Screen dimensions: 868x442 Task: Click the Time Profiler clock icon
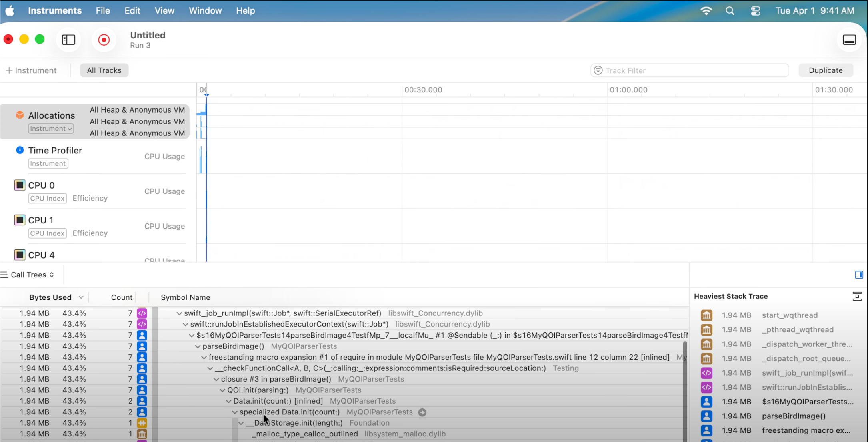(x=20, y=150)
